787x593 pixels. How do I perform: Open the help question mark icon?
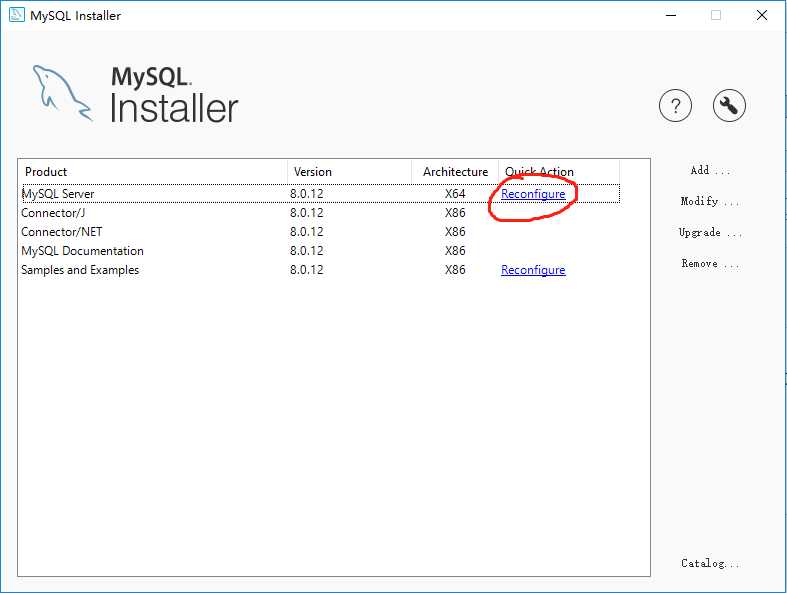coord(675,105)
